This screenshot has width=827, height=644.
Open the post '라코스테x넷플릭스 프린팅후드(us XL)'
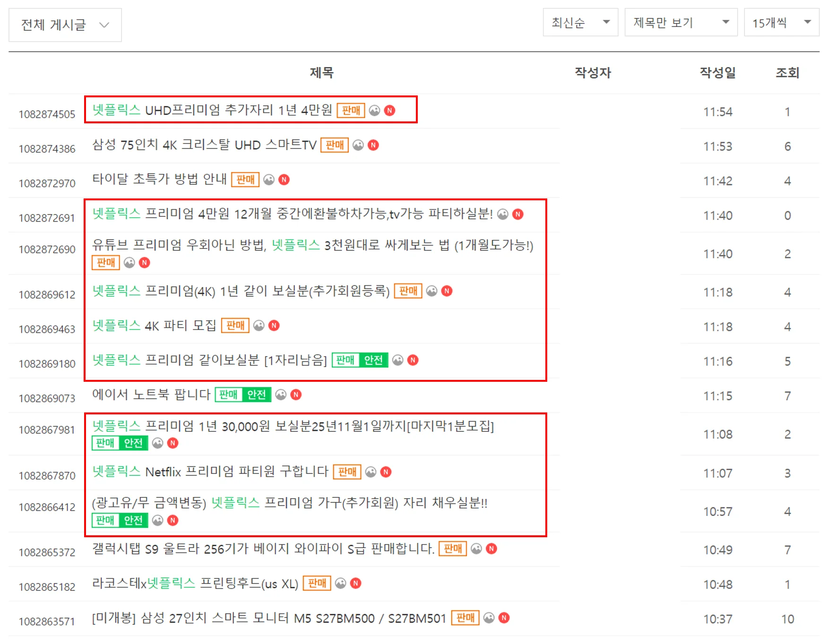(195, 583)
